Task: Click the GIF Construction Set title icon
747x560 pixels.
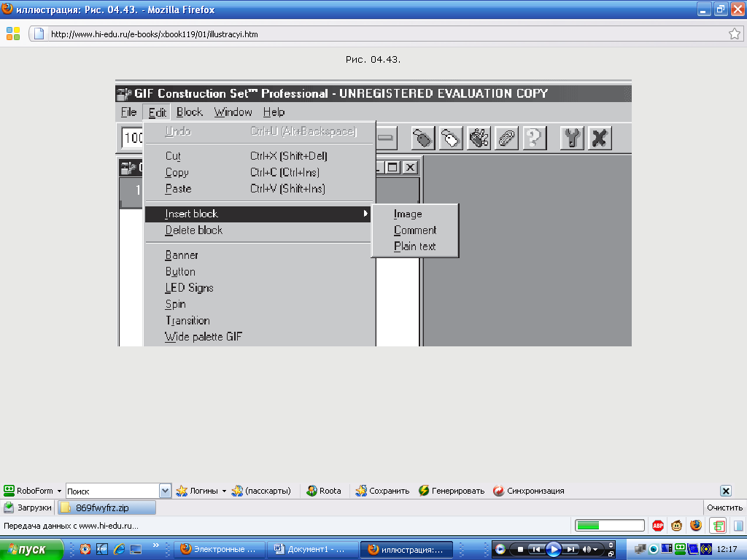Action: pos(124,93)
